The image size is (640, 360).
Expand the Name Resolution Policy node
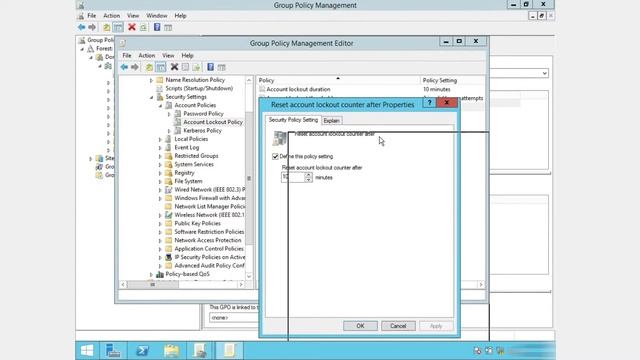(151, 80)
